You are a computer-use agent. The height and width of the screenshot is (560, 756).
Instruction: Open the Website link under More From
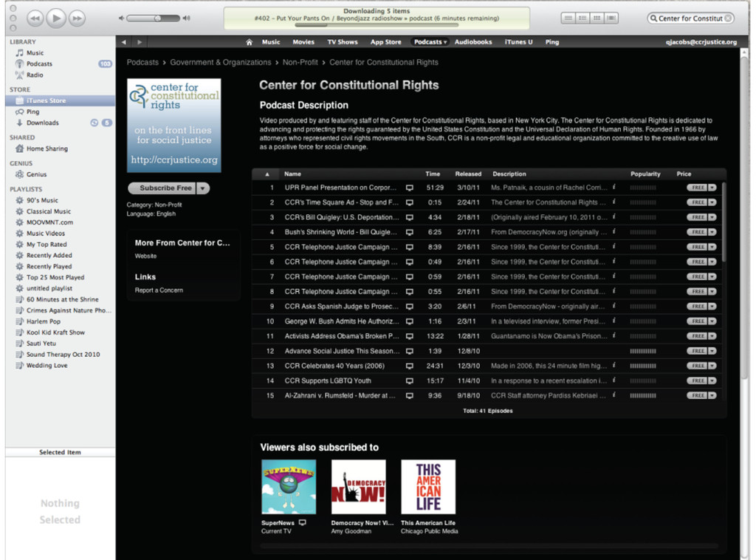click(145, 256)
